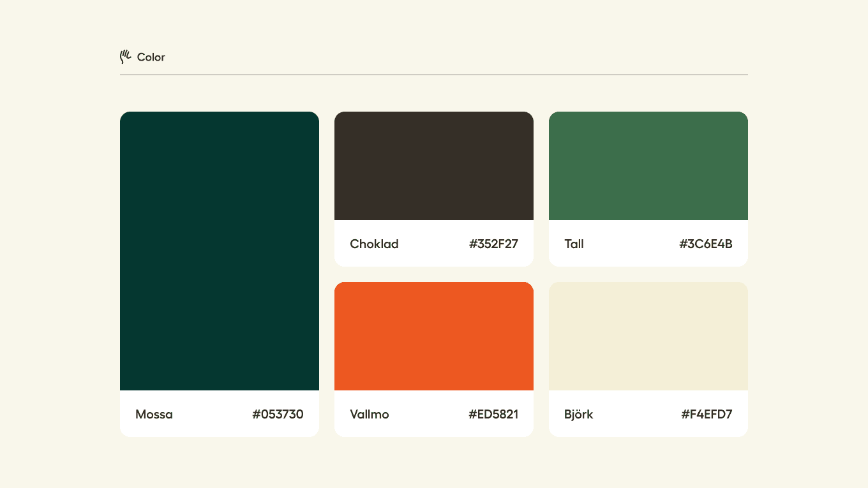
Task: Click the divider line under Color heading
Action: coord(434,75)
